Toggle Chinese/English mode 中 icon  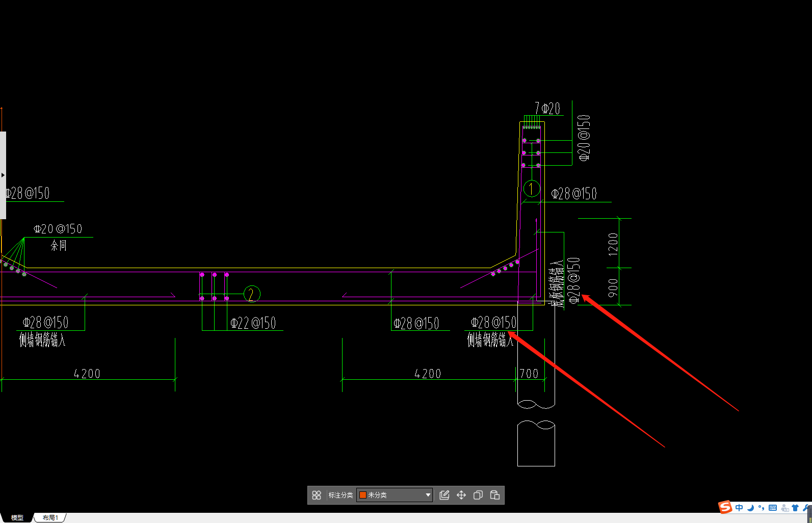tap(739, 508)
